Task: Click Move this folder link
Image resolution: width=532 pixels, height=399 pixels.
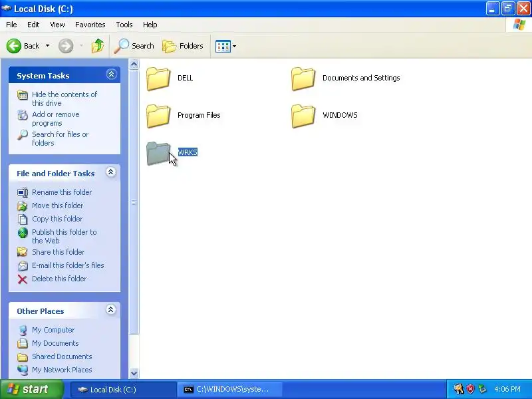Action: (57, 205)
